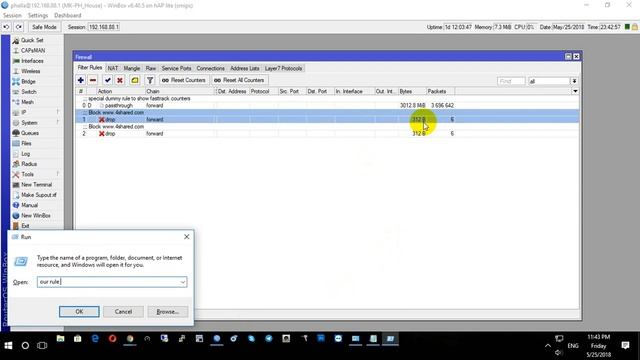This screenshot has height=360, width=640.
Task: Switch to the Layer7 Protocols tab
Action: coord(283,69)
